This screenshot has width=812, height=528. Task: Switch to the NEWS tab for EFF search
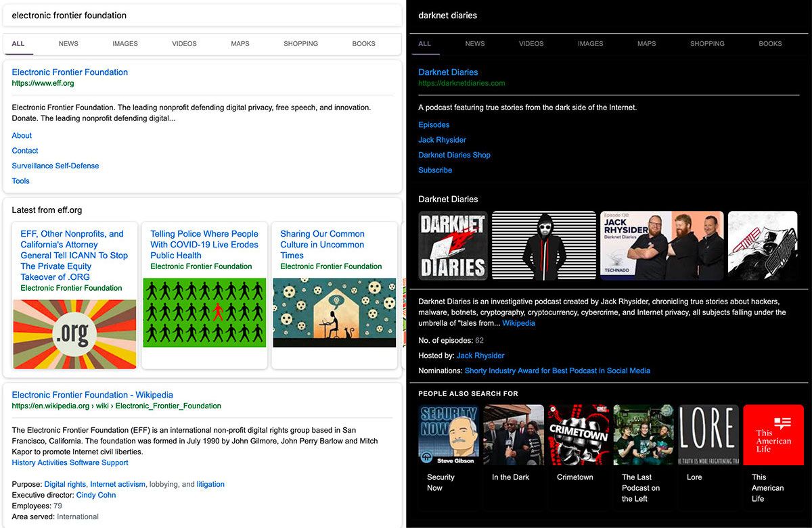[x=68, y=43]
